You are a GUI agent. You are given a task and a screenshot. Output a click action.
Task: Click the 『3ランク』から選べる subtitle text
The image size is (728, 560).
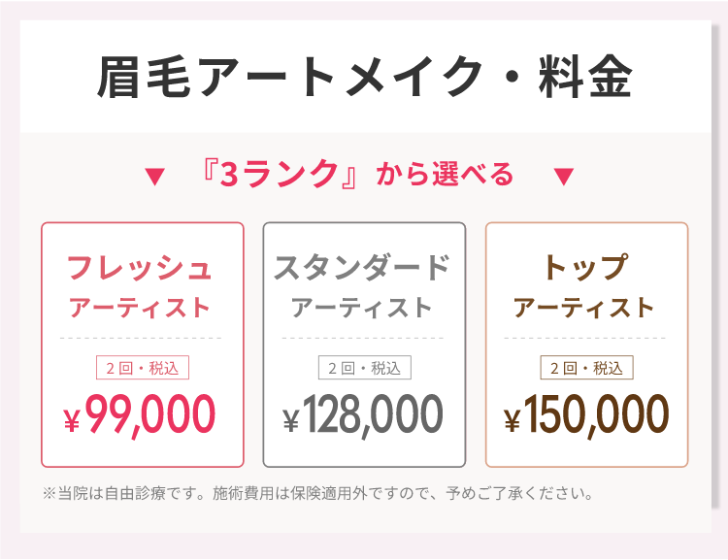click(x=357, y=174)
